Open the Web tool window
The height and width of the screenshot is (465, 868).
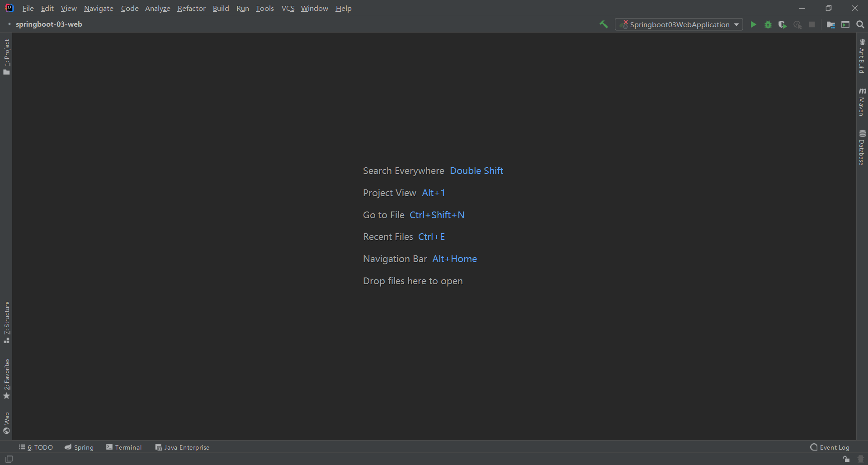point(6,423)
